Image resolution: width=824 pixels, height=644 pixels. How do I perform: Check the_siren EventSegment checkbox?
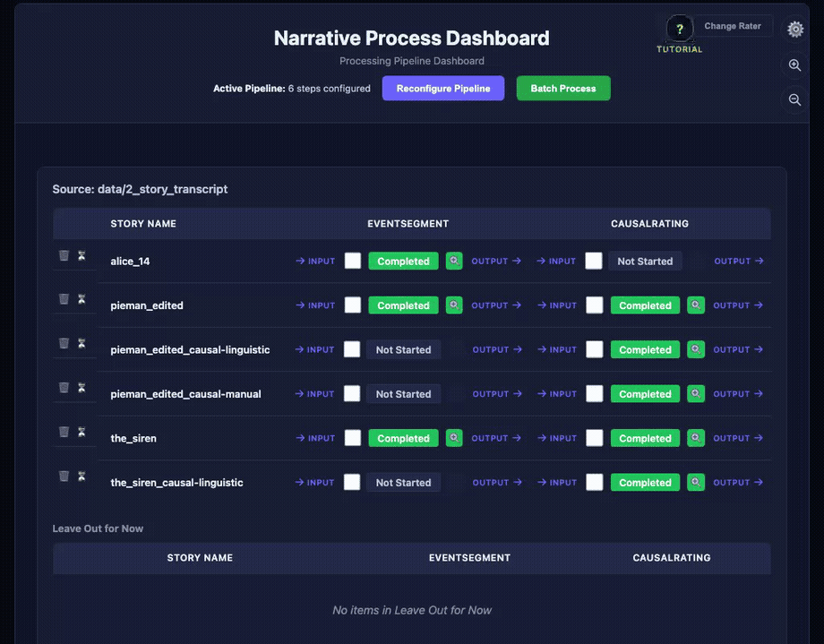click(353, 438)
